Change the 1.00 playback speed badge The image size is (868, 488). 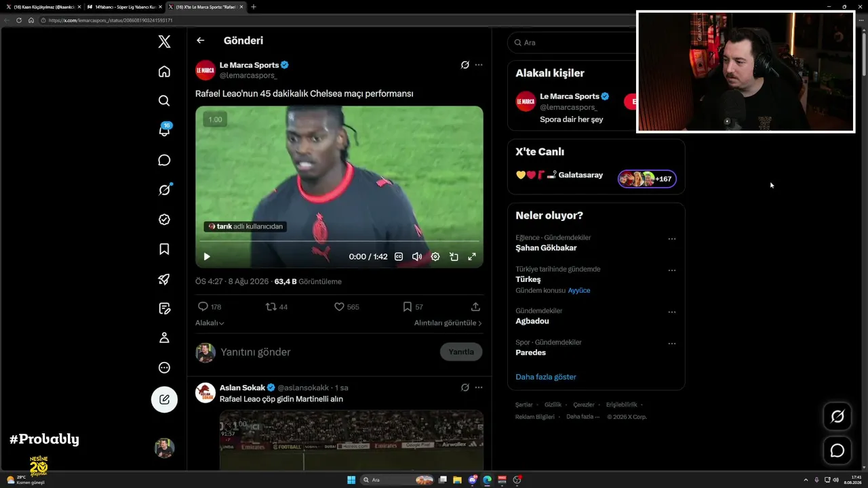coord(215,119)
